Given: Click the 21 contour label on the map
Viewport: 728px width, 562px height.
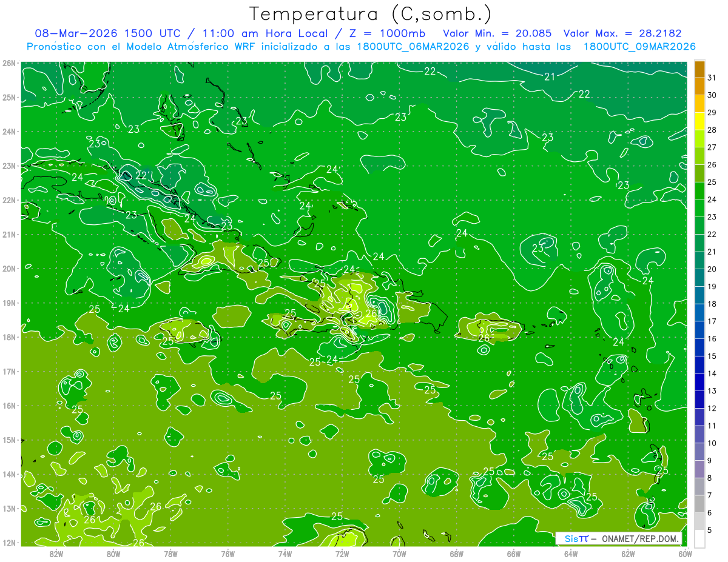Looking at the screenshot, I should [550, 76].
